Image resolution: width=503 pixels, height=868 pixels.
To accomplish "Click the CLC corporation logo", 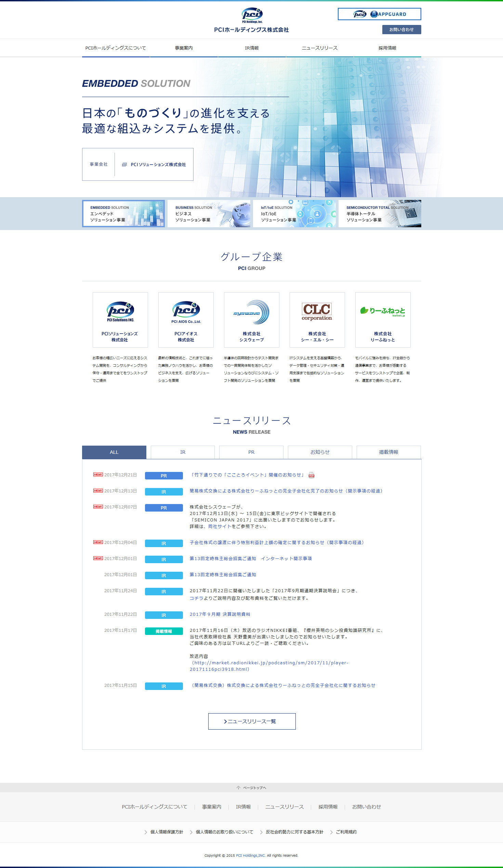I will tap(317, 312).
